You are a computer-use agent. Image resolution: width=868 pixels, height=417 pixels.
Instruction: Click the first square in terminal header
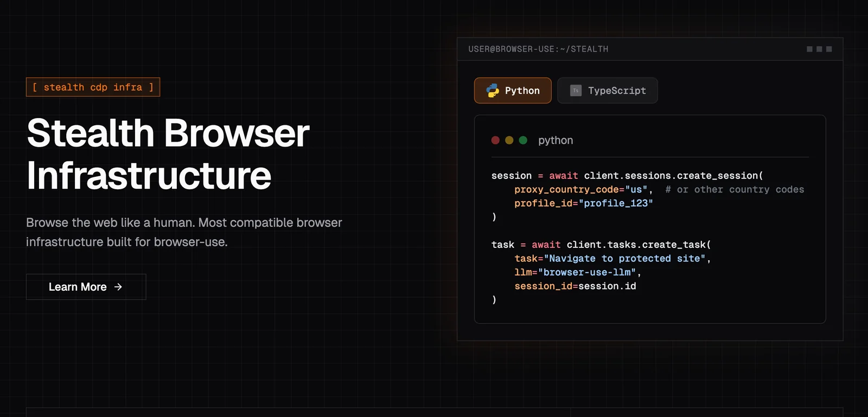(809, 49)
